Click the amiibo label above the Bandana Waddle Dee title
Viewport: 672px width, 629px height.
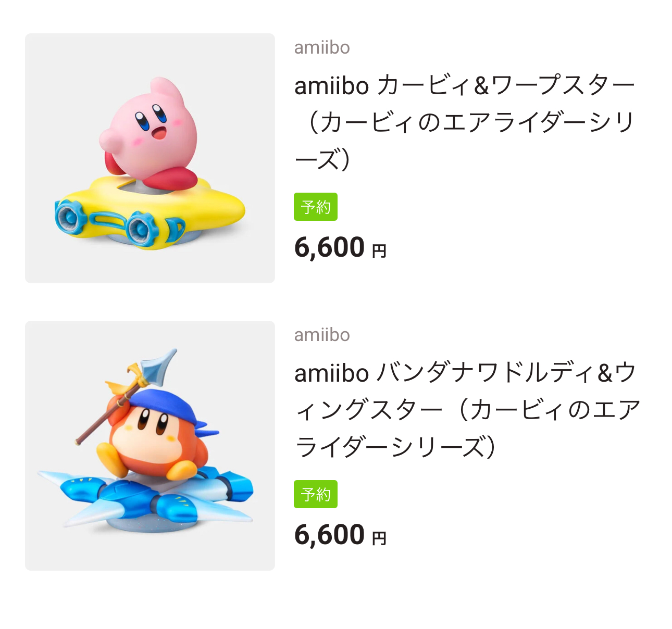point(322,335)
